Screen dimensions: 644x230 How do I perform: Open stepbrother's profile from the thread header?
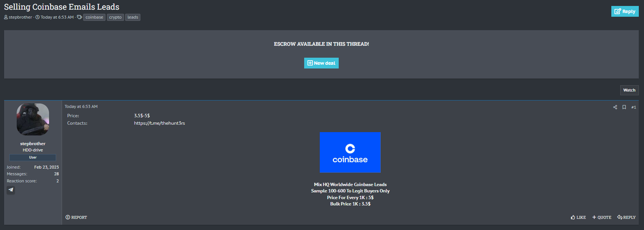click(x=20, y=17)
